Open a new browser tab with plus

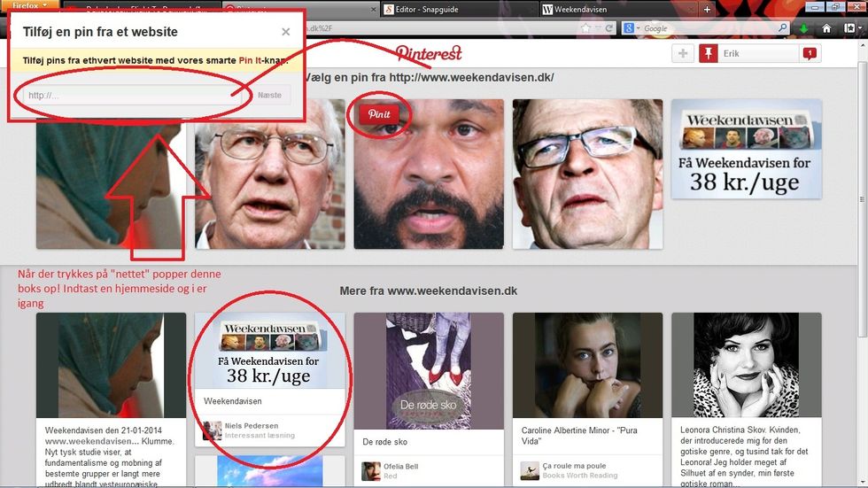(707, 10)
